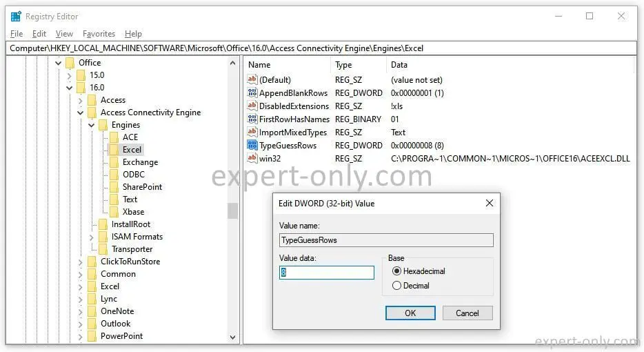Image resolution: width=644 pixels, height=352 pixels.
Task: Select the Decimal base option
Action: (x=396, y=285)
